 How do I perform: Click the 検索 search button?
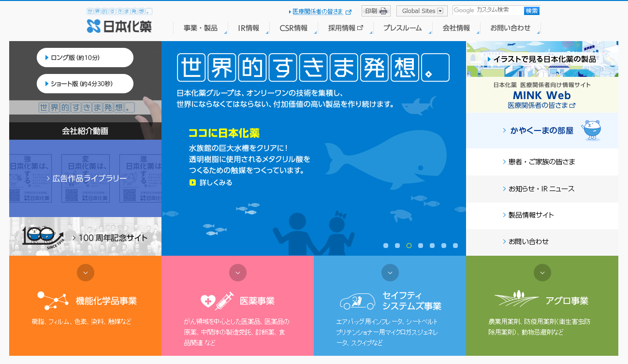[532, 11]
